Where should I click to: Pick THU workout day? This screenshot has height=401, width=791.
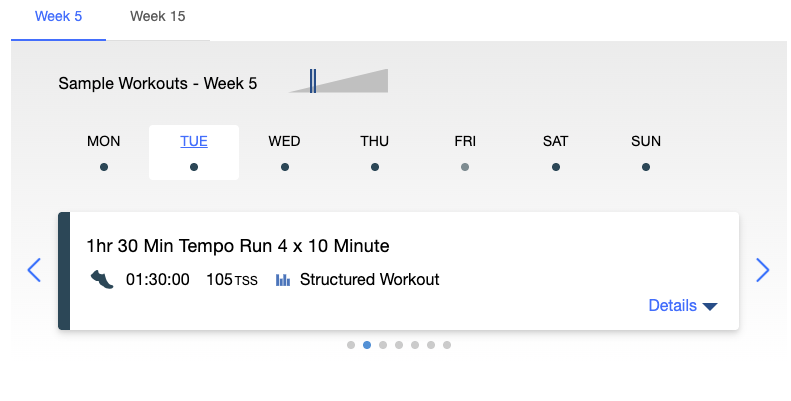click(374, 152)
